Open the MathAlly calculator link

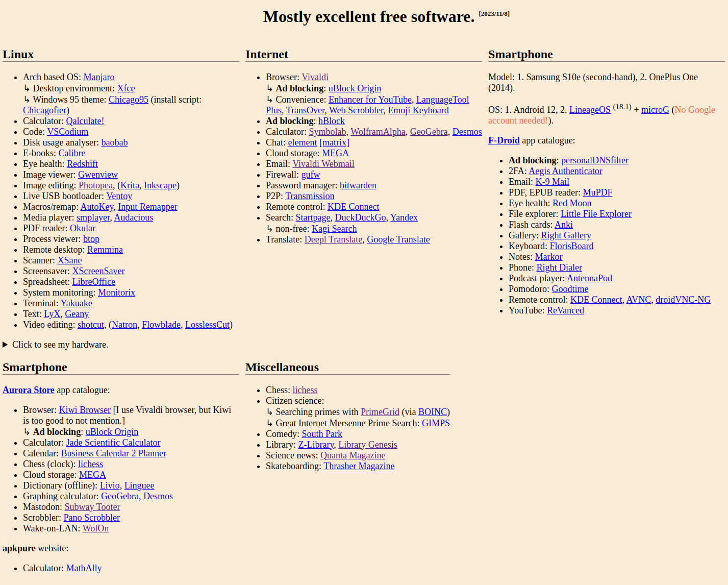pos(84,568)
